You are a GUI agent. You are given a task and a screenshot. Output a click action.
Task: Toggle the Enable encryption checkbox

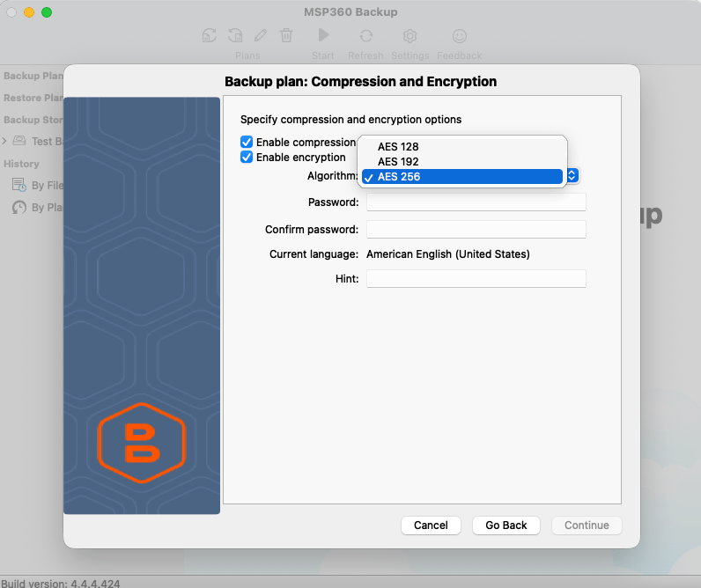[247, 158]
